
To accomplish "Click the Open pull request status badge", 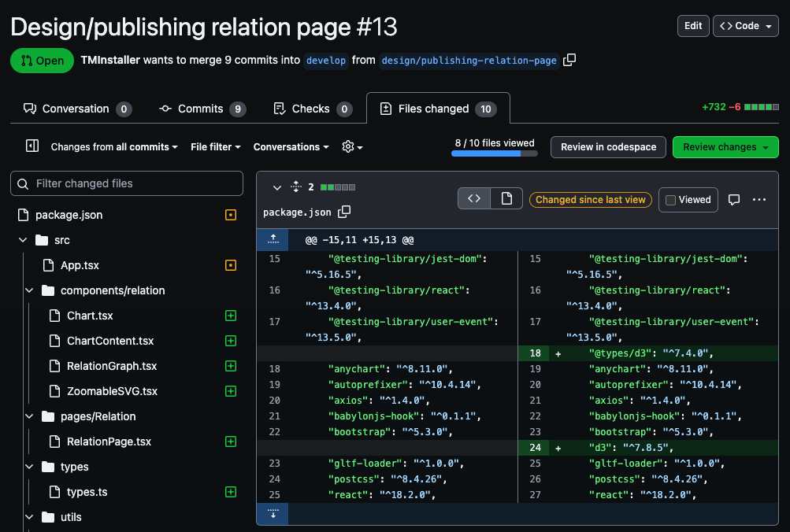I will (42, 61).
